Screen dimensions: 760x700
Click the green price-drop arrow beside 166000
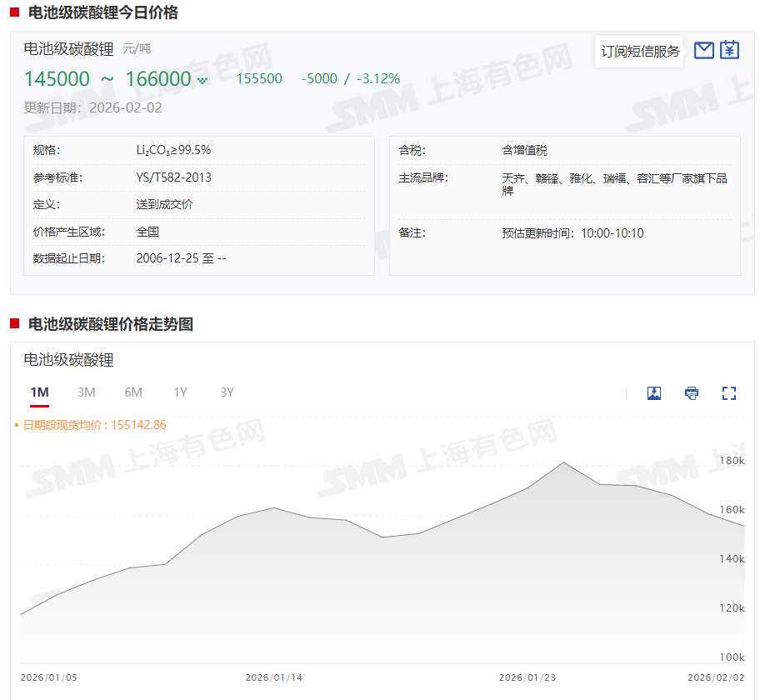point(202,81)
